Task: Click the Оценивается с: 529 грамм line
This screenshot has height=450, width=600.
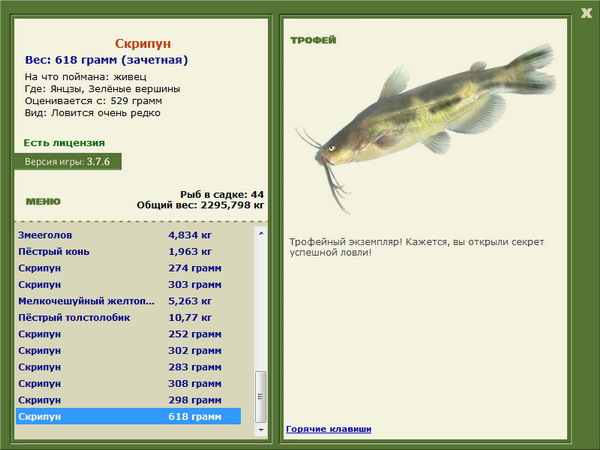Action: coord(93,101)
